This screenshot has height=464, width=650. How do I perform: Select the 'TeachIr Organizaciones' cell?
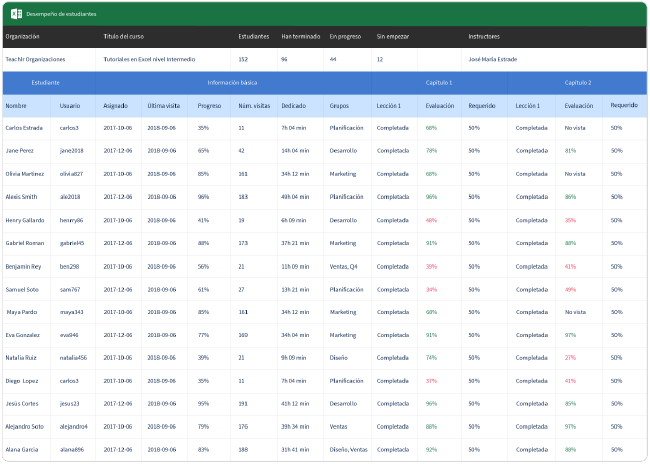coord(35,59)
